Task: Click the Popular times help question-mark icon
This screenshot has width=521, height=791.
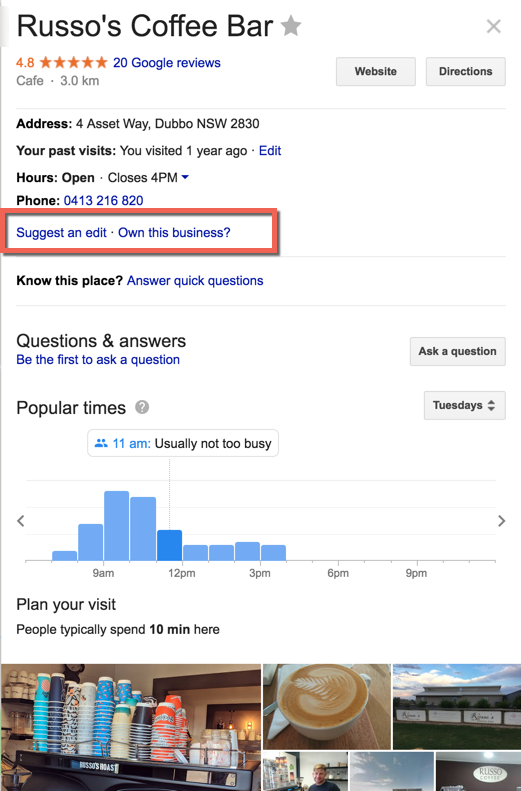Action: [x=142, y=407]
